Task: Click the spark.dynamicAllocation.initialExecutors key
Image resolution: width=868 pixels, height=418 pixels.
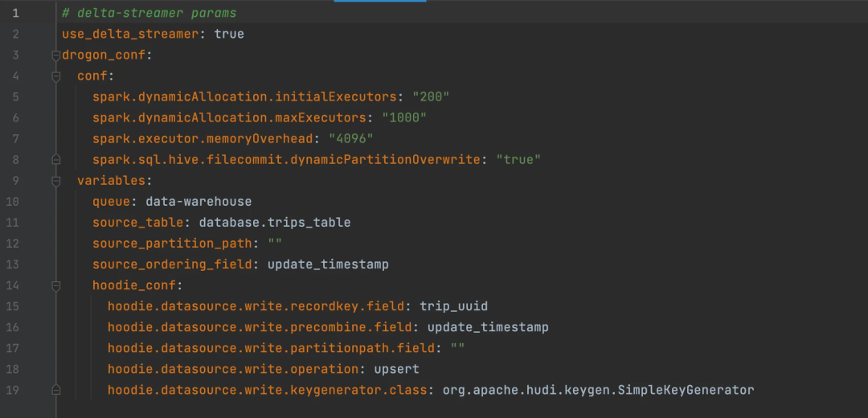Action: (244, 97)
